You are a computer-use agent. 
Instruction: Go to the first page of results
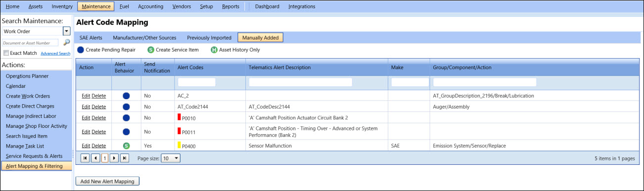pyautogui.click(x=85, y=158)
